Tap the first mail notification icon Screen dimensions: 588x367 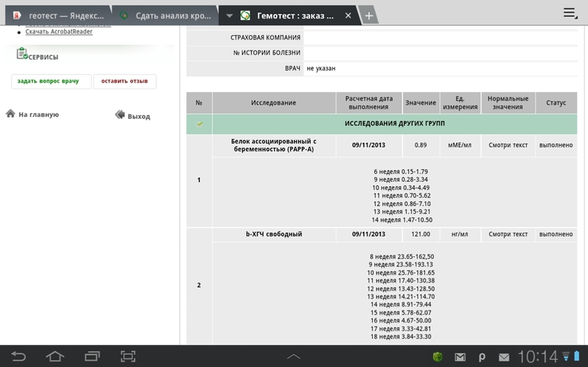[x=460, y=357]
